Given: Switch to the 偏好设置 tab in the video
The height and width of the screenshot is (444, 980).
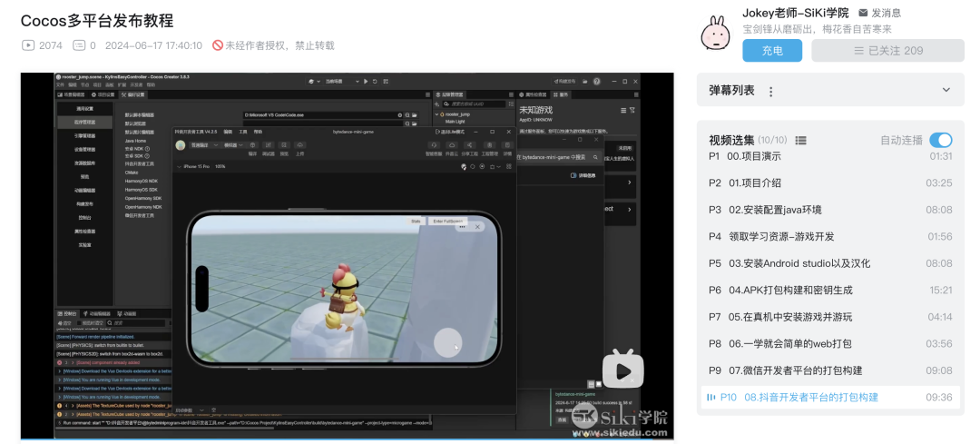Looking at the screenshot, I should [x=132, y=94].
